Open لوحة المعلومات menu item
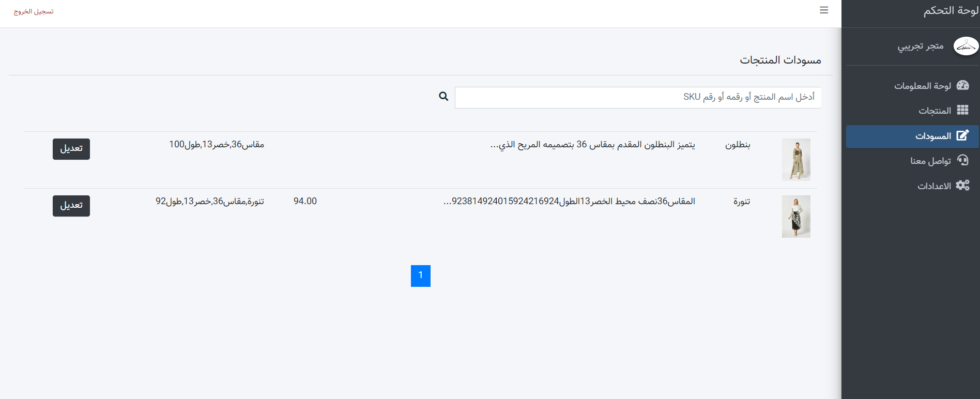The image size is (980, 399). (923, 86)
